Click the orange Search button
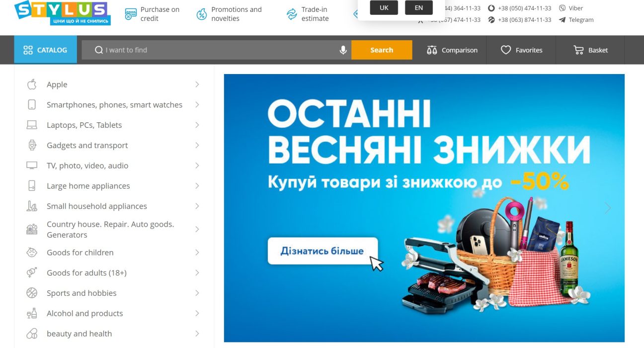The image size is (644, 348). 382,50
